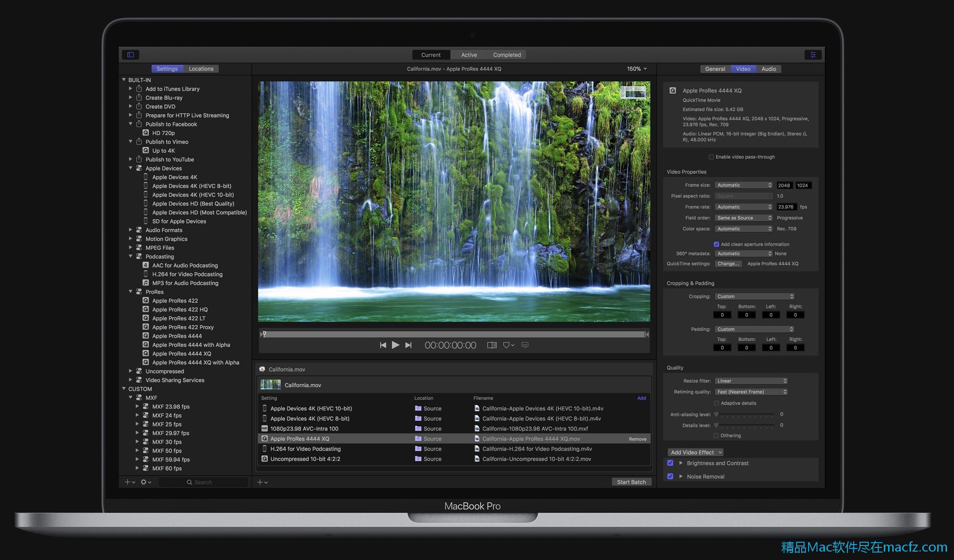Click the Apple ProRes 422 HQ icon
This screenshot has width=954, height=560.
(146, 309)
